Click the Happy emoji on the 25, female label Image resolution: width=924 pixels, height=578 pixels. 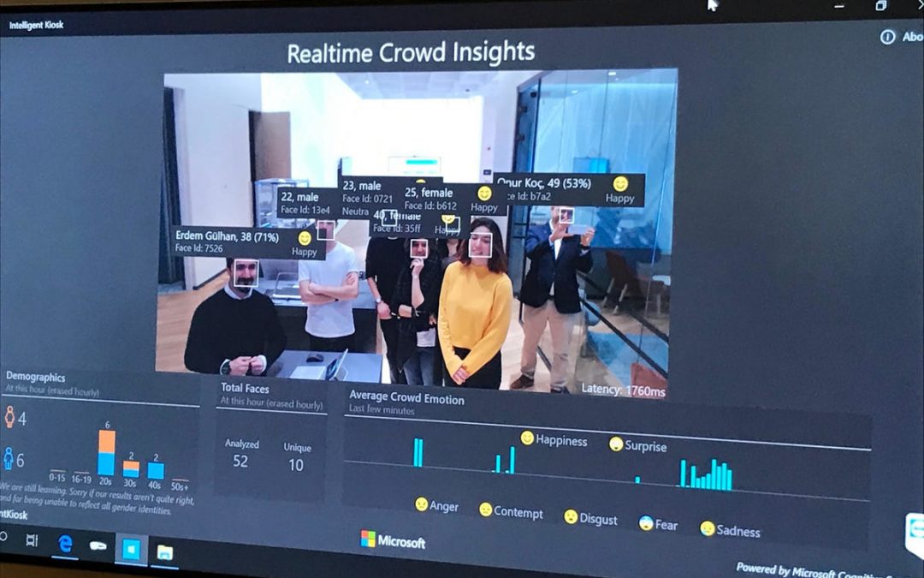(484, 194)
